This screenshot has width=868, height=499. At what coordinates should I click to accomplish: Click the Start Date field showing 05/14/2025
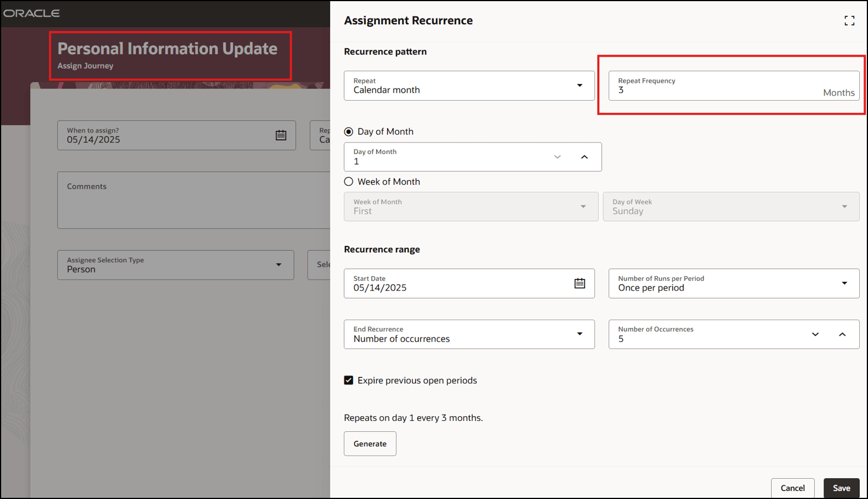pos(469,284)
